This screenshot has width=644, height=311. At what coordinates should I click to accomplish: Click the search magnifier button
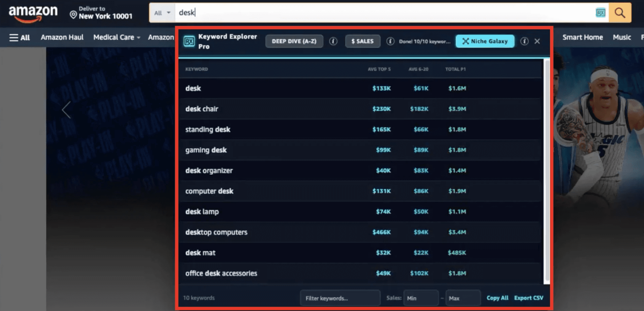pos(620,13)
